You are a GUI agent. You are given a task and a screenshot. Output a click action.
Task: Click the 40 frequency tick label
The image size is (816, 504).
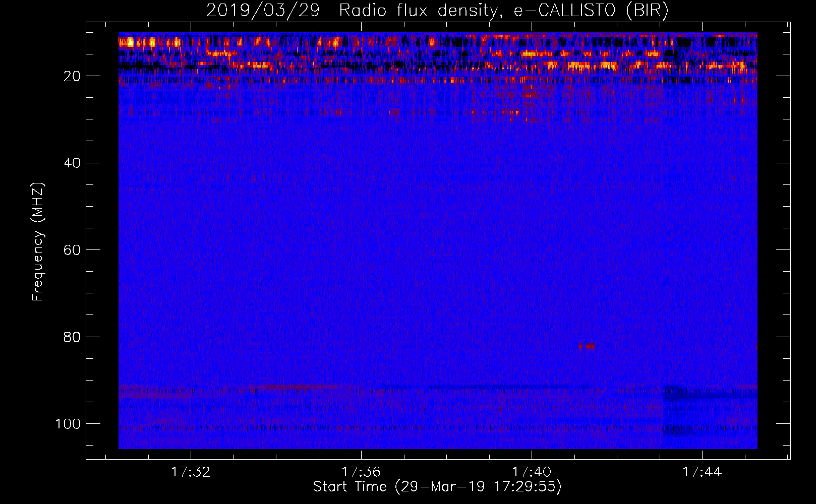pos(72,163)
